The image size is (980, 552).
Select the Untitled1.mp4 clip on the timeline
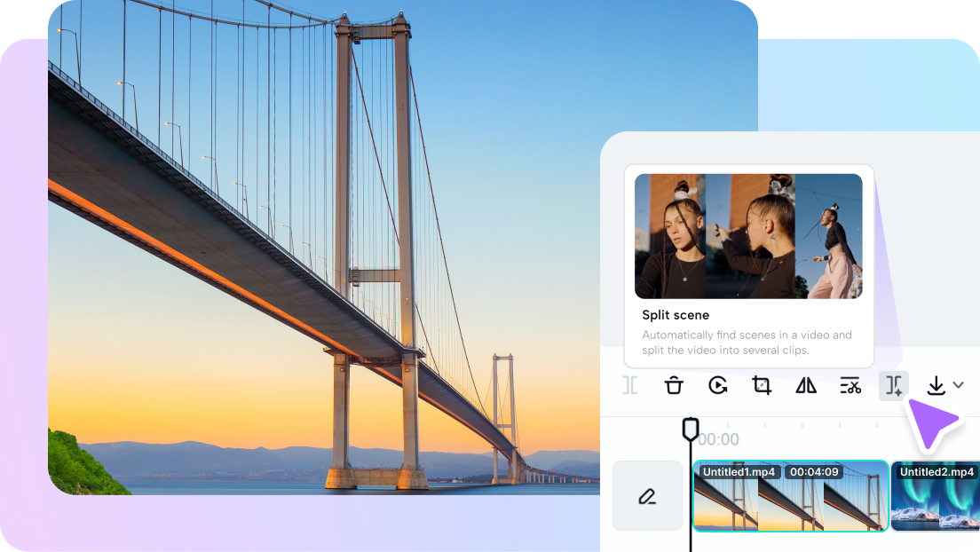(791, 496)
